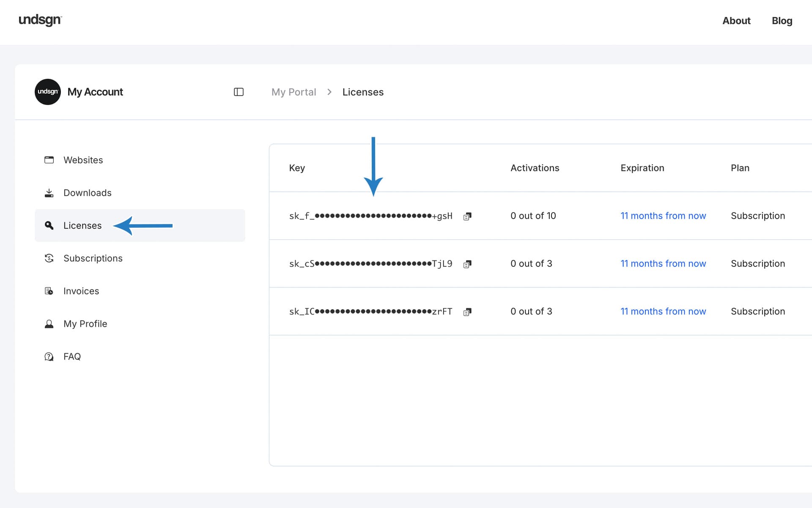Select Licenses in the sidebar
Viewport: 812px width, 508px height.
pyautogui.click(x=140, y=226)
